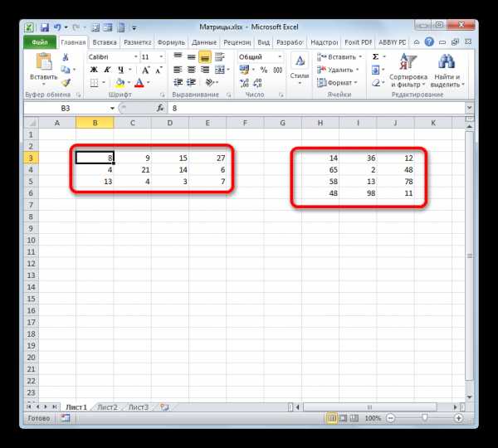Open the font size 11 dropdown
The height and width of the screenshot is (448, 498).
coord(161,57)
